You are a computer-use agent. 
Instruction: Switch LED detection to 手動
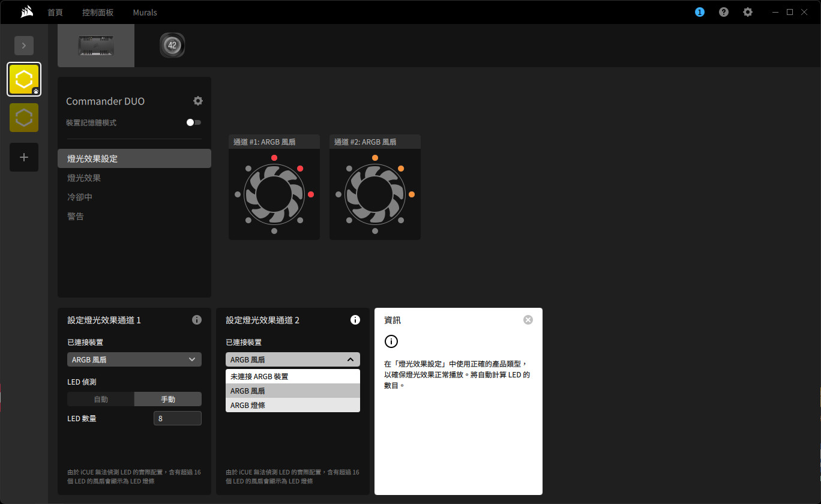(x=168, y=399)
